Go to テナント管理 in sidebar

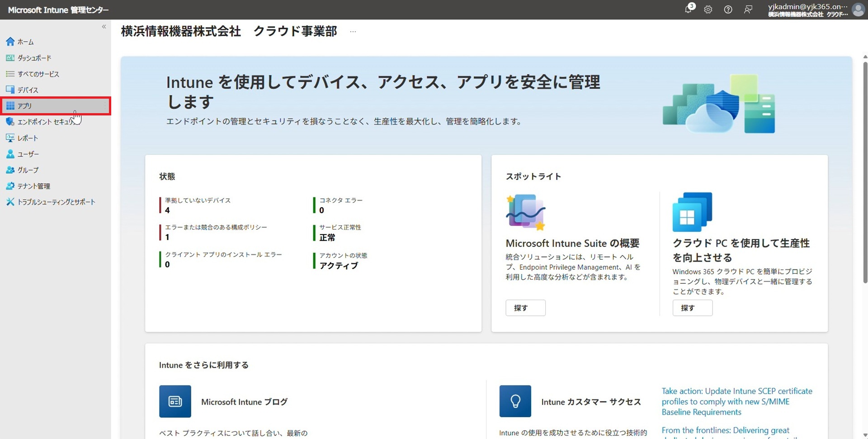click(33, 186)
